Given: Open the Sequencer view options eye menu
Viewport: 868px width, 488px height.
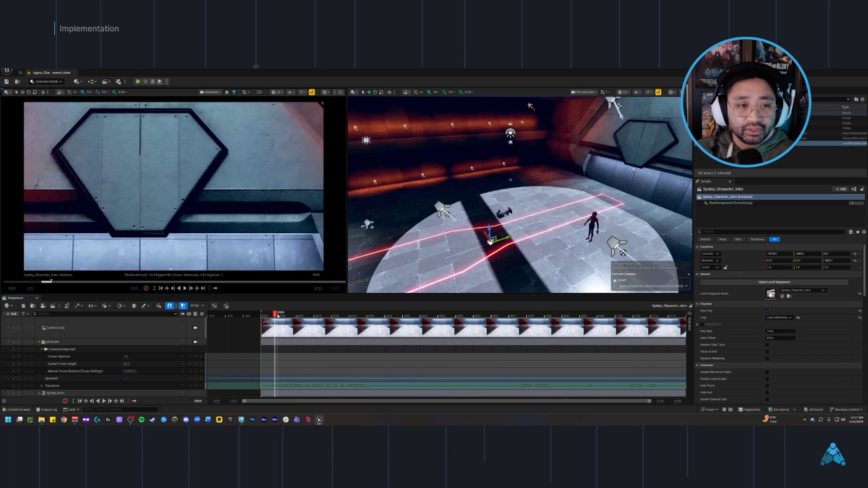Looking at the screenshot, I should (92, 306).
